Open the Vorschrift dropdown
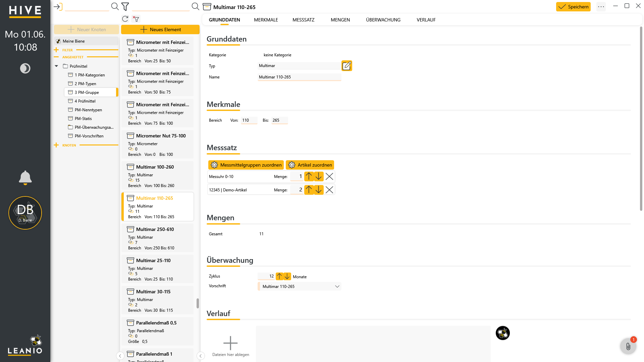This screenshot has height=362, width=644. (300, 286)
